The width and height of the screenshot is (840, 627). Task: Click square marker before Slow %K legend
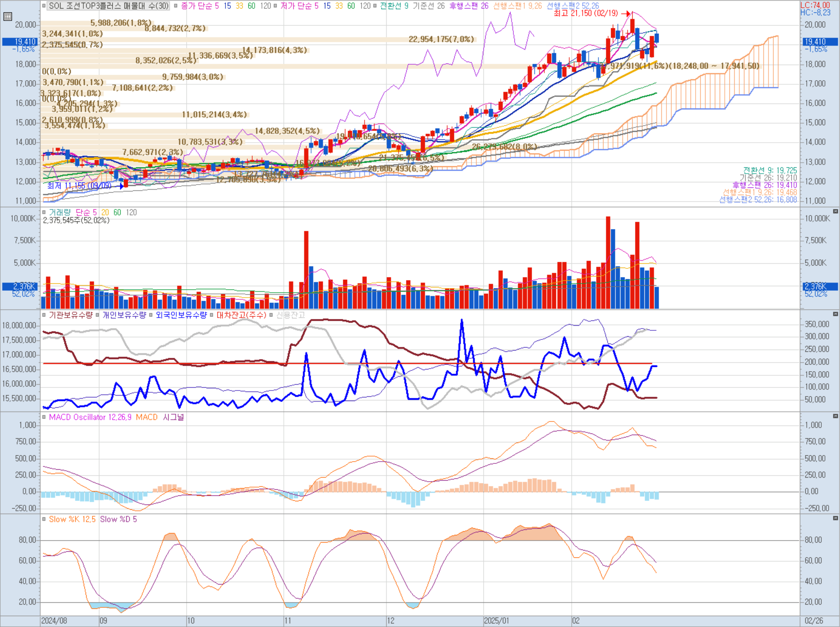click(44, 519)
